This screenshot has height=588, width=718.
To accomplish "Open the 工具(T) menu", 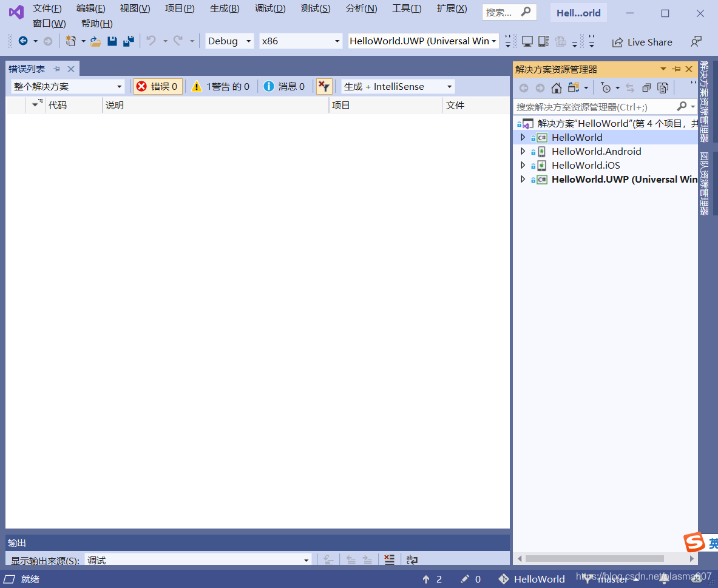I will click(407, 8).
